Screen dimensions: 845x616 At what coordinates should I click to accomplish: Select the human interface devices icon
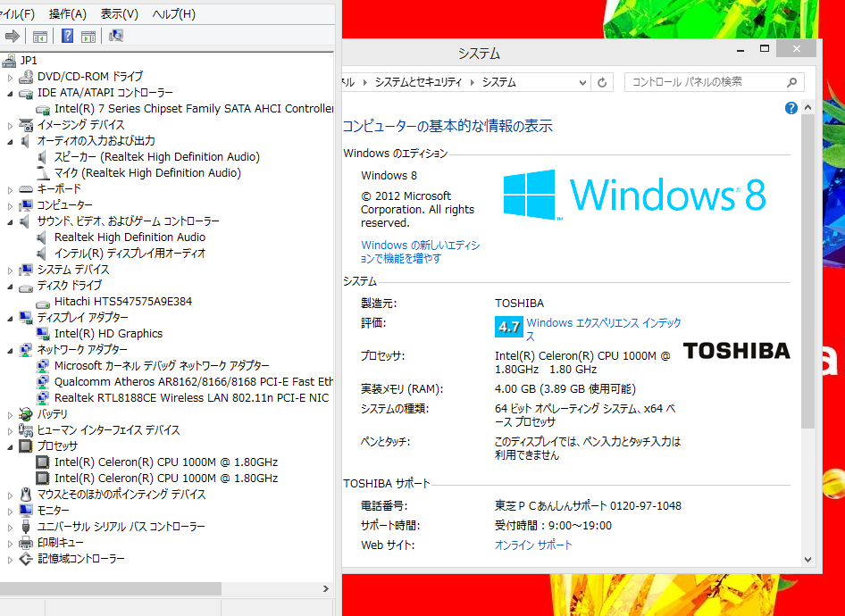pos(26,430)
